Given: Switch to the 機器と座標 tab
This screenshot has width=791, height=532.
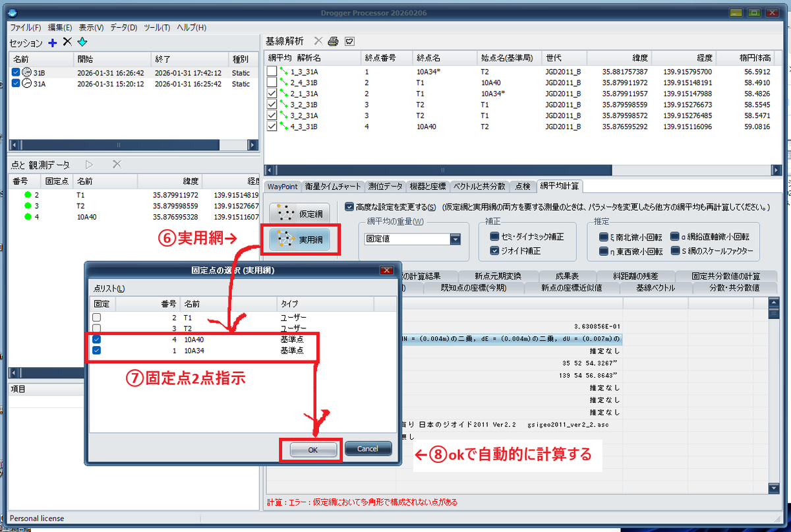Looking at the screenshot, I should (x=428, y=187).
